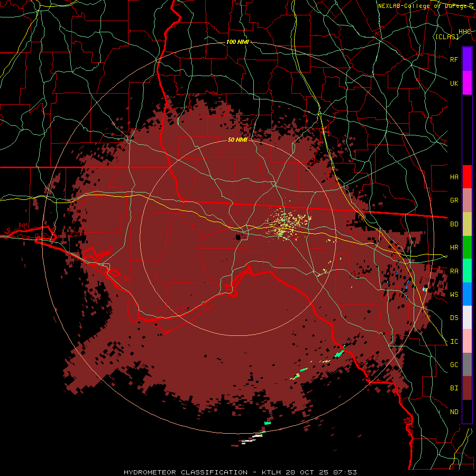Click the black radar site dot at center
The image size is (476, 476).
click(x=239, y=237)
